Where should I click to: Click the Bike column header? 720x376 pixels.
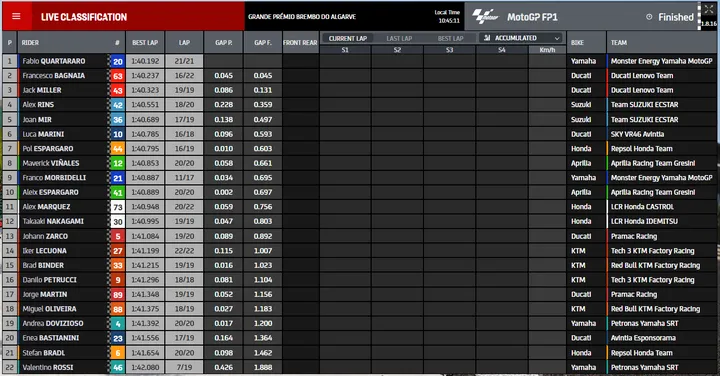click(577, 43)
